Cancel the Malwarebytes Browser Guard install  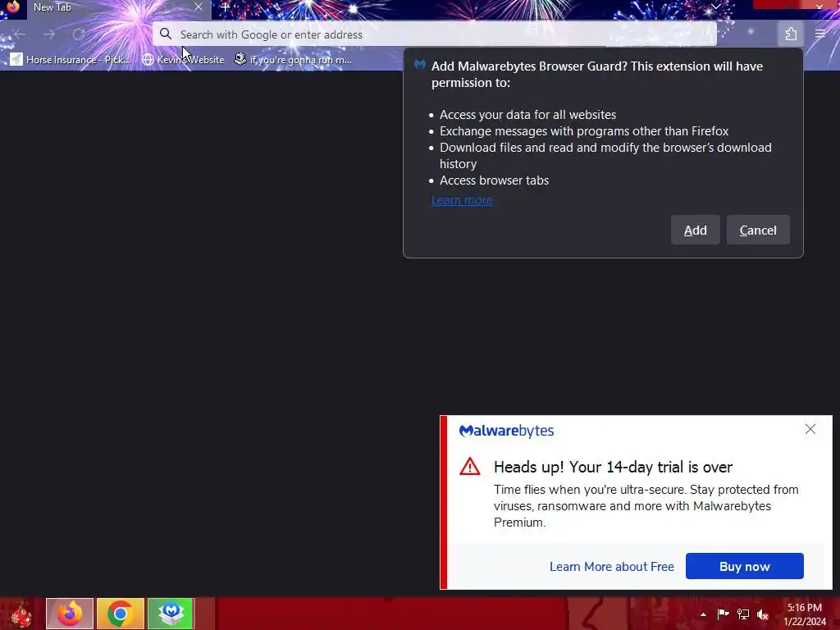757,230
